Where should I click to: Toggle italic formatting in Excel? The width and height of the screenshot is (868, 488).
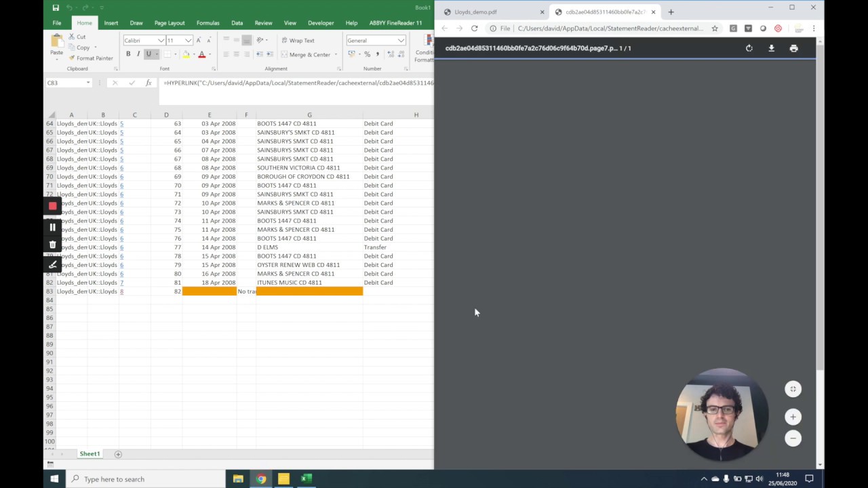(138, 54)
